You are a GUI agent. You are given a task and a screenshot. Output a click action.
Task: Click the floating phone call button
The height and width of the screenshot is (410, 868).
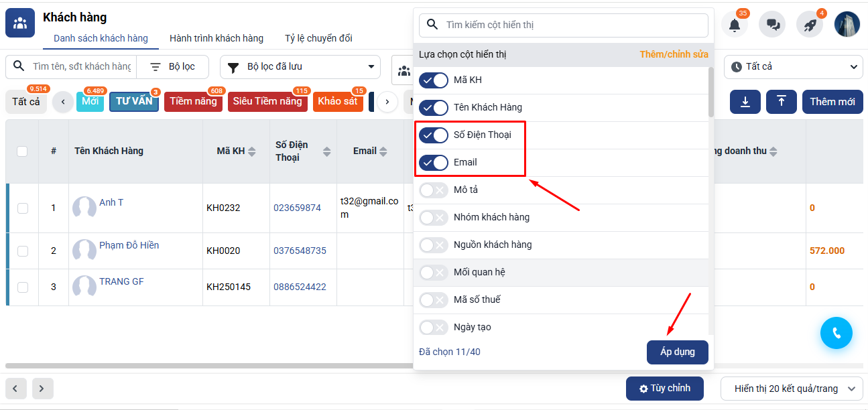coord(836,333)
